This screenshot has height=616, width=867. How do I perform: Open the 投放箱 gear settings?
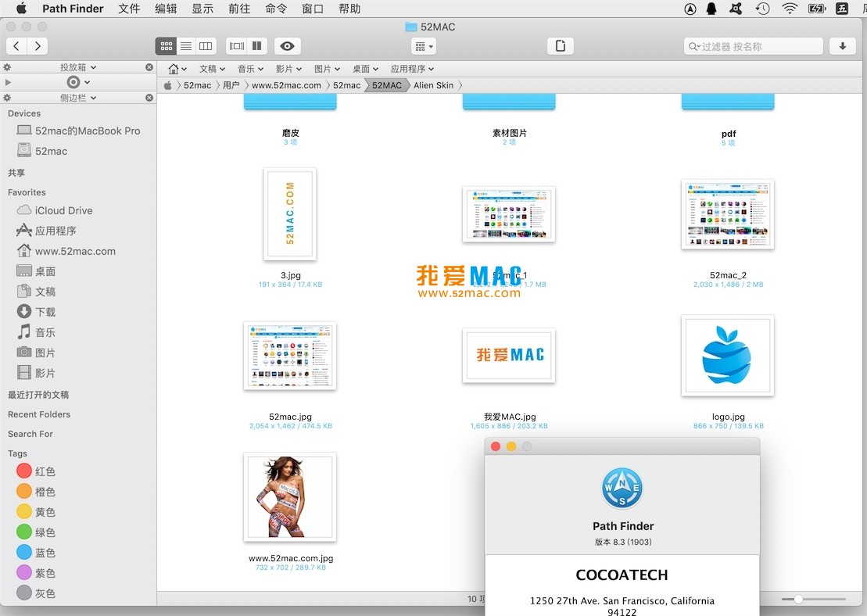[x=7, y=67]
